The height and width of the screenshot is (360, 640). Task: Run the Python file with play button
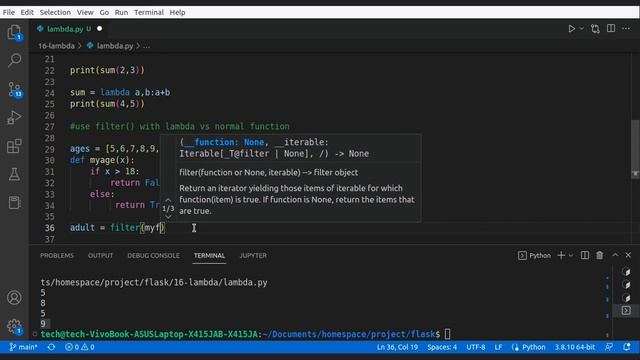(571, 29)
